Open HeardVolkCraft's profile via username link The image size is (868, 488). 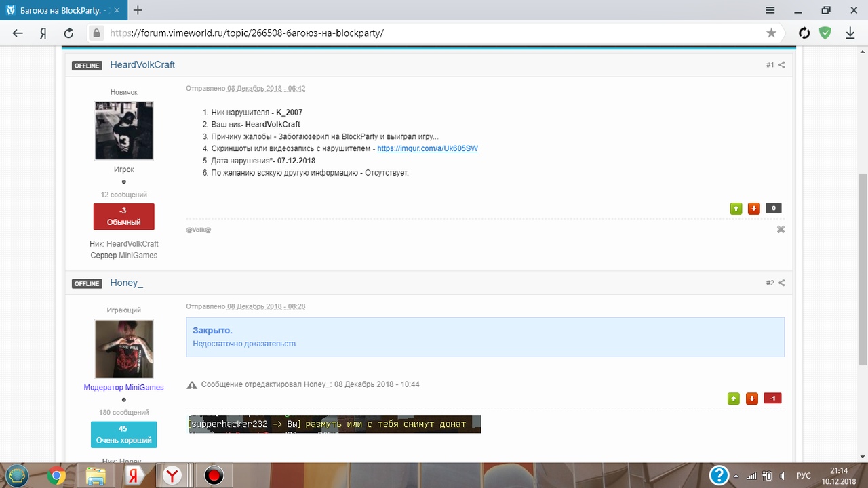[x=142, y=65]
